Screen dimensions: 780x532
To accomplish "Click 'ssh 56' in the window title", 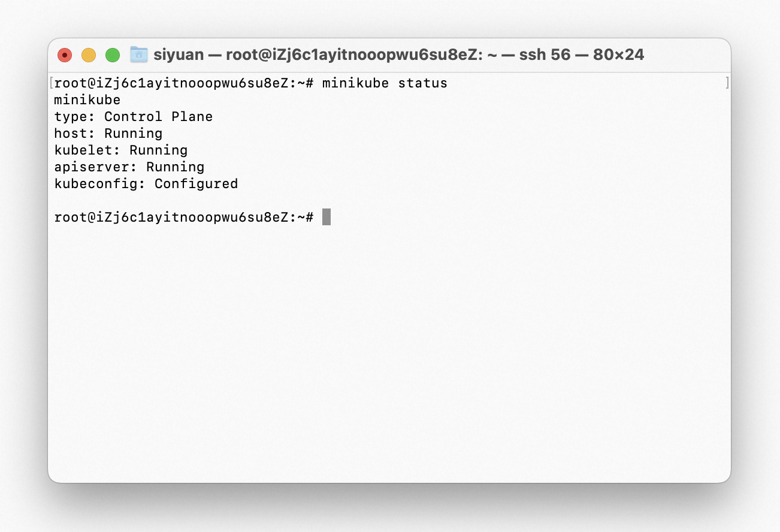I will click(x=545, y=55).
